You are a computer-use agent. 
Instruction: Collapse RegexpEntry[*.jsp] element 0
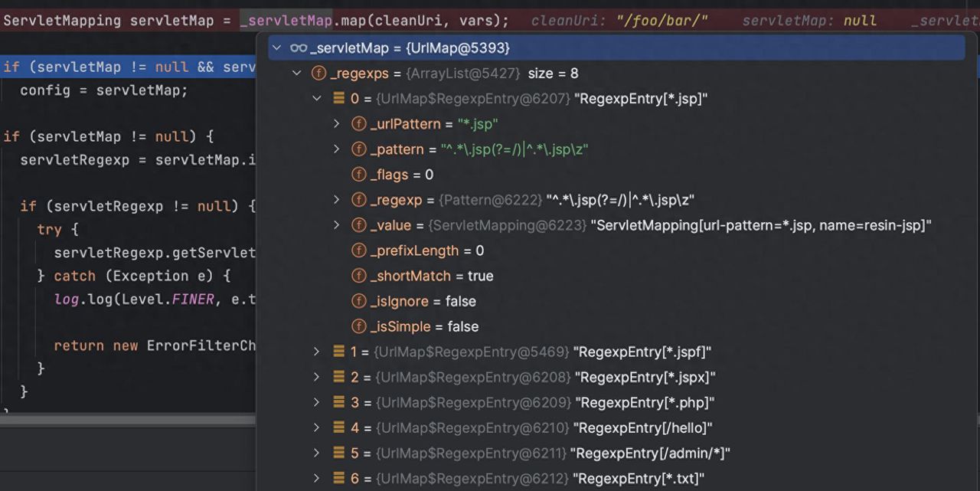(317, 99)
